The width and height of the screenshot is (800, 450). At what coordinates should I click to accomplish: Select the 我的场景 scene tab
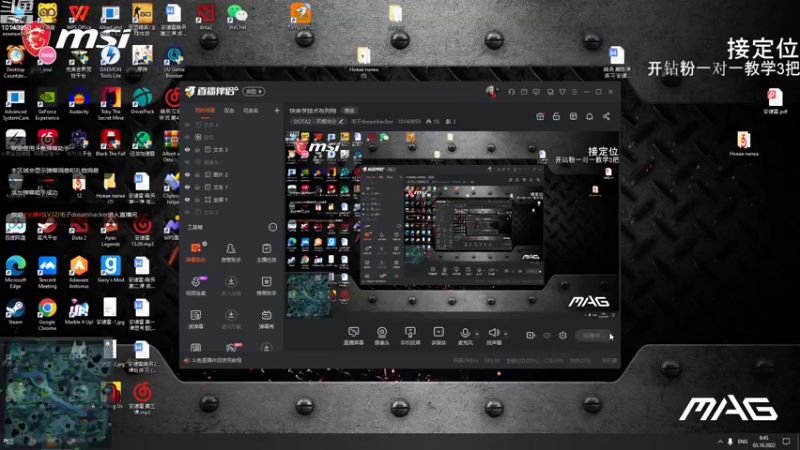(205, 110)
